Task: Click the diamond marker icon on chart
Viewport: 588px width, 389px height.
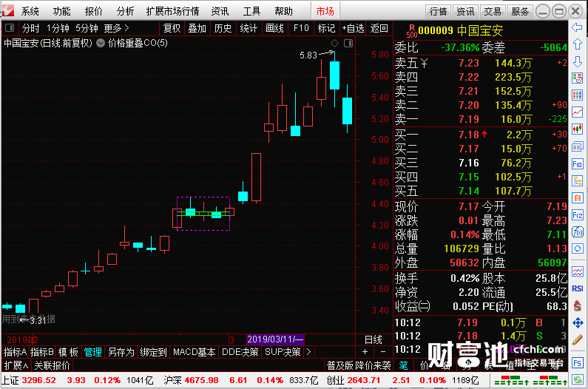Action: tap(334, 44)
